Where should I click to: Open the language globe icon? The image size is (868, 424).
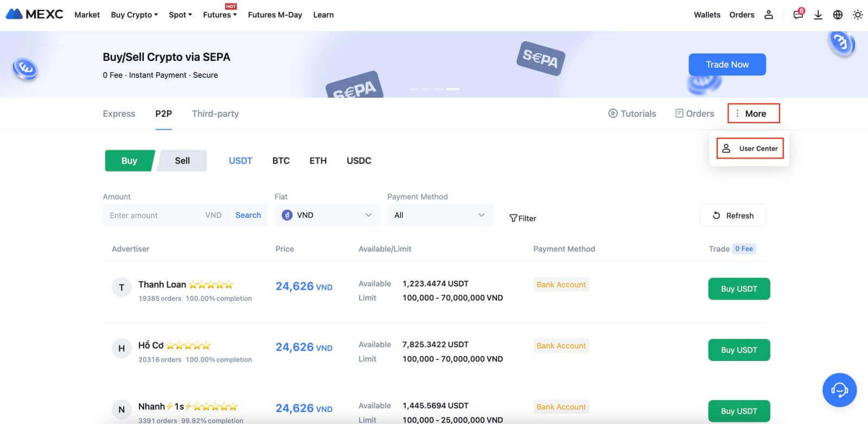coord(838,15)
